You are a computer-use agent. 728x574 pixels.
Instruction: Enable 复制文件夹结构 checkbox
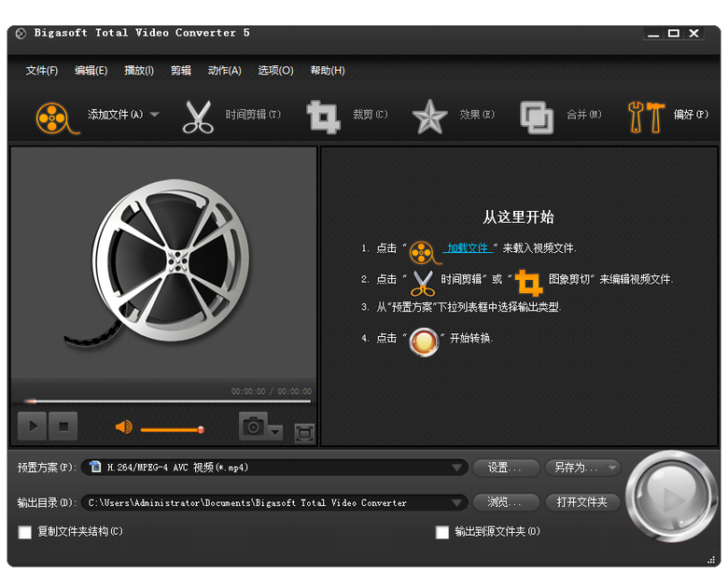tap(25, 533)
